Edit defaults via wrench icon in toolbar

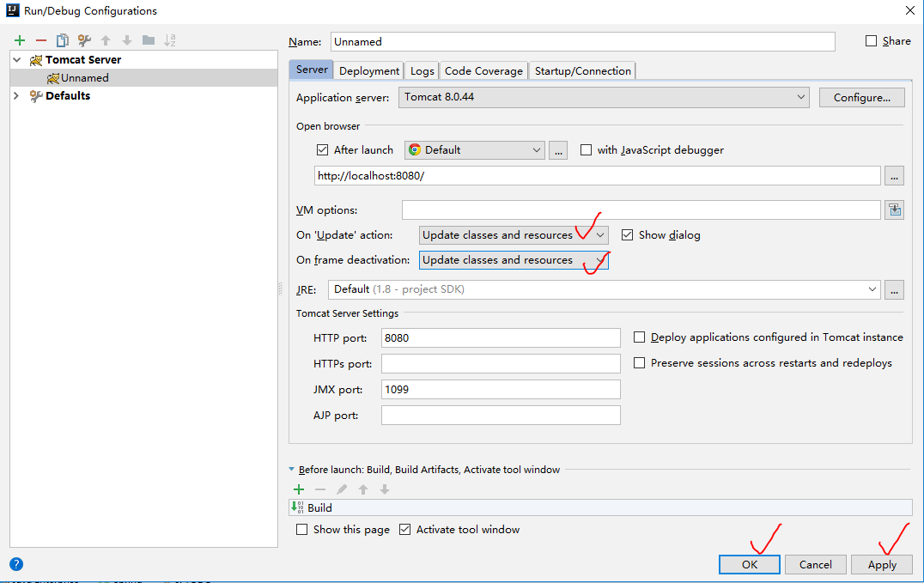click(84, 40)
